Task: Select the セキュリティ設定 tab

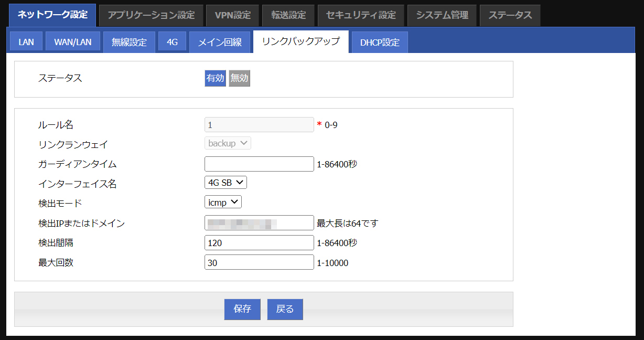Action: (x=361, y=15)
